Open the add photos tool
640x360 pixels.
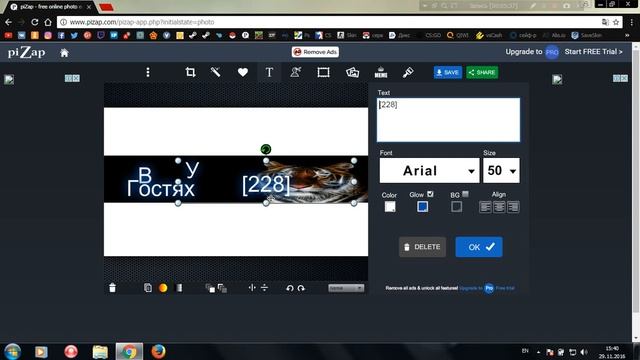pyautogui.click(x=353, y=72)
